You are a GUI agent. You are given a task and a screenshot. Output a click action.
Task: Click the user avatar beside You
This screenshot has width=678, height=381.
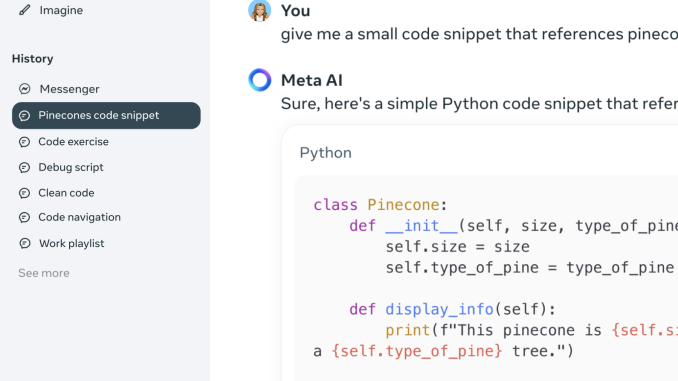[259, 10]
